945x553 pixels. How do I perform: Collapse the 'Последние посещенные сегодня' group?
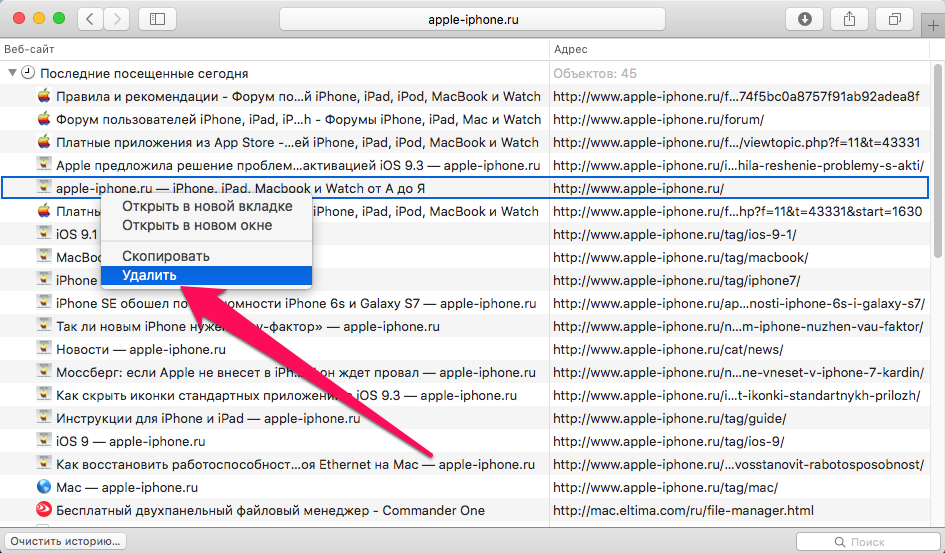pos(11,73)
